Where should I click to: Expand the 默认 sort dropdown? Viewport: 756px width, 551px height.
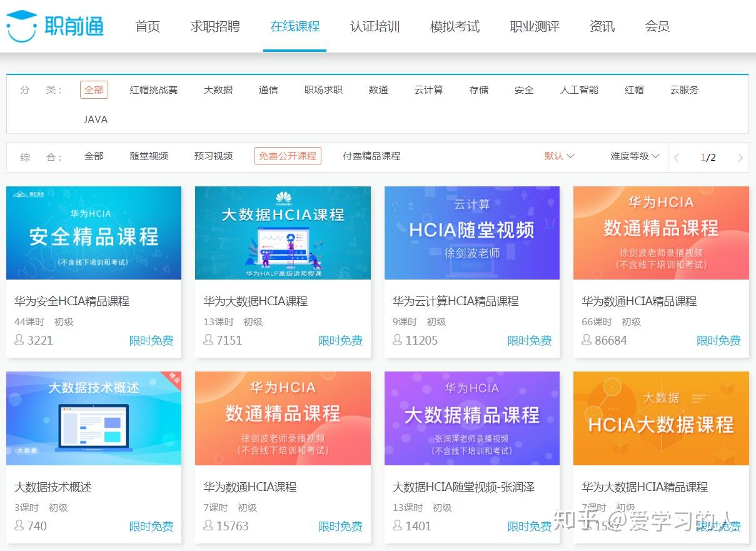coord(559,156)
